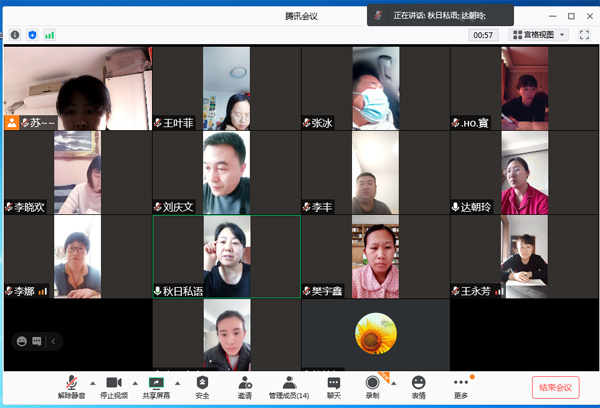Open the blue security shield indicator
The height and width of the screenshot is (408, 600).
(32, 35)
